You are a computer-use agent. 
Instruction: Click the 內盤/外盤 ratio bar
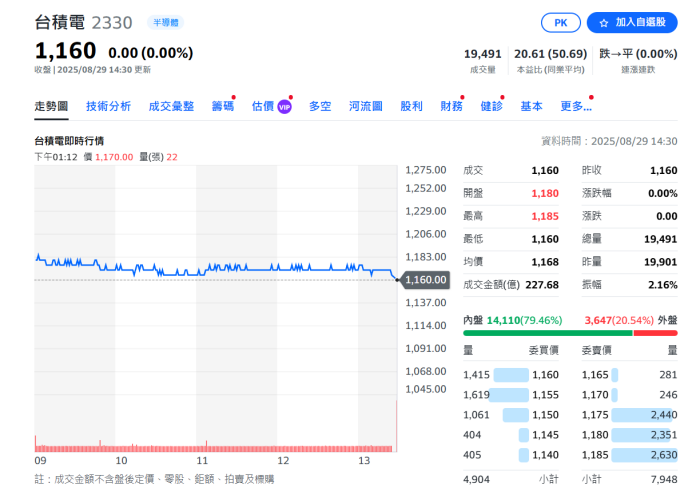pos(570,333)
